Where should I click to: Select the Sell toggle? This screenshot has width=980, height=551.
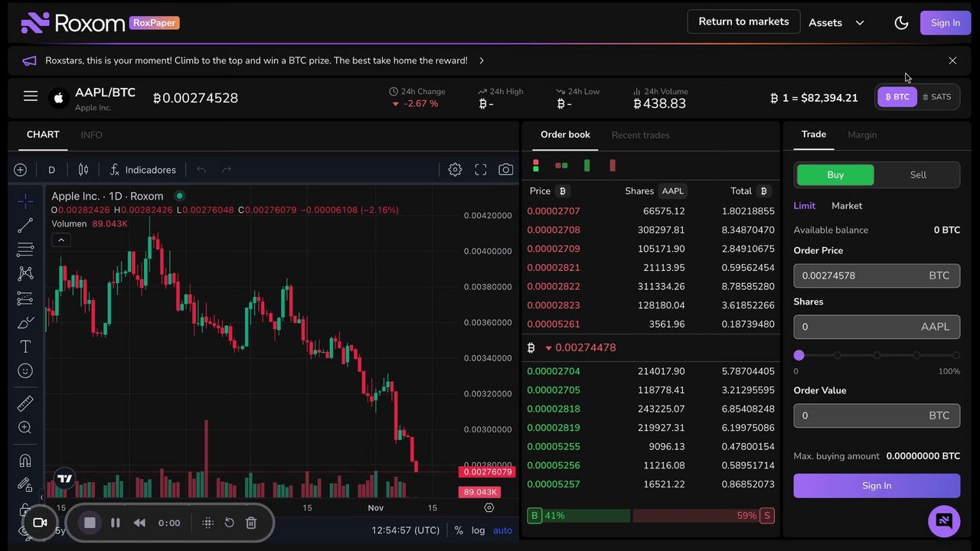tap(918, 174)
